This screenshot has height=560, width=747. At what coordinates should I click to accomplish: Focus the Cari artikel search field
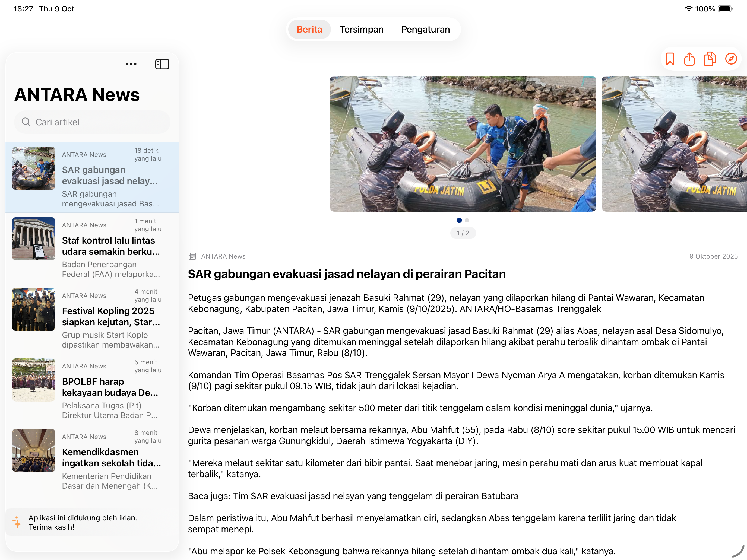pos(92,122)
